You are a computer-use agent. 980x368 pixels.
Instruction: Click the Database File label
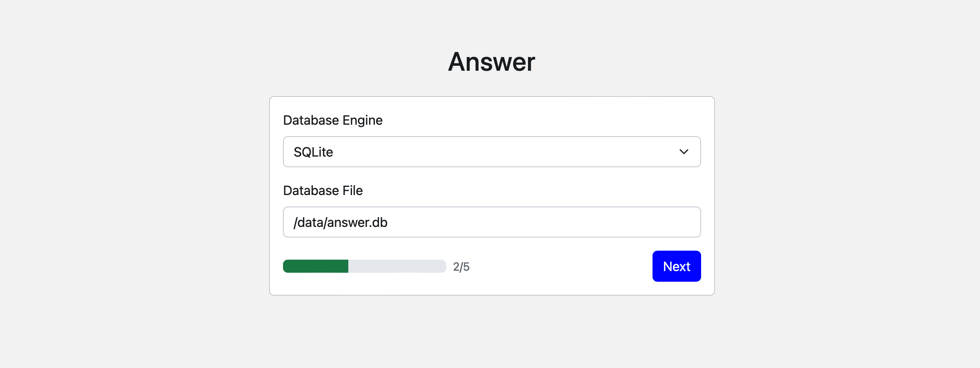(x=323, y=190)
